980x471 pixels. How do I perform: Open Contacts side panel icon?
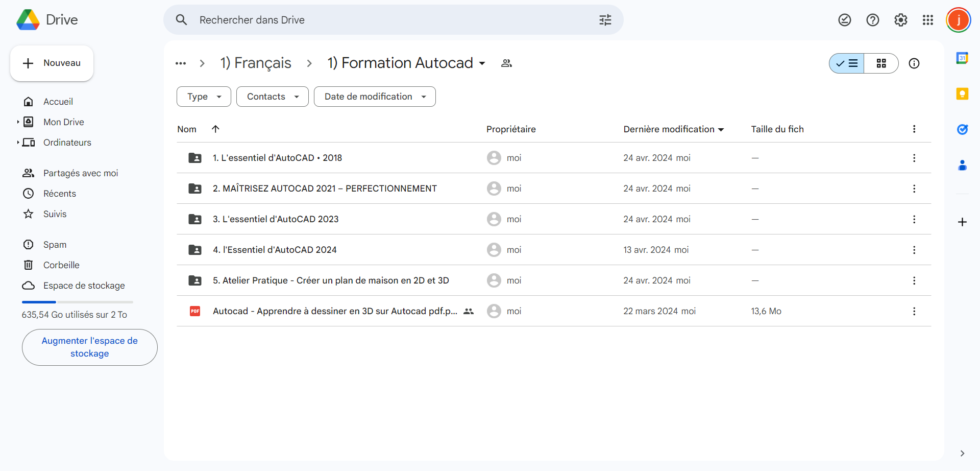click(x=962, y=165)
